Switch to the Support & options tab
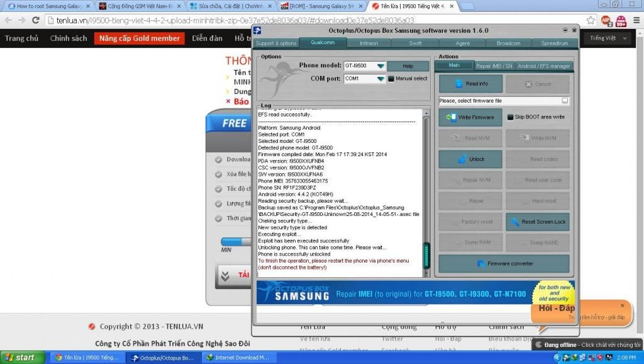 (x=276, y=43)
